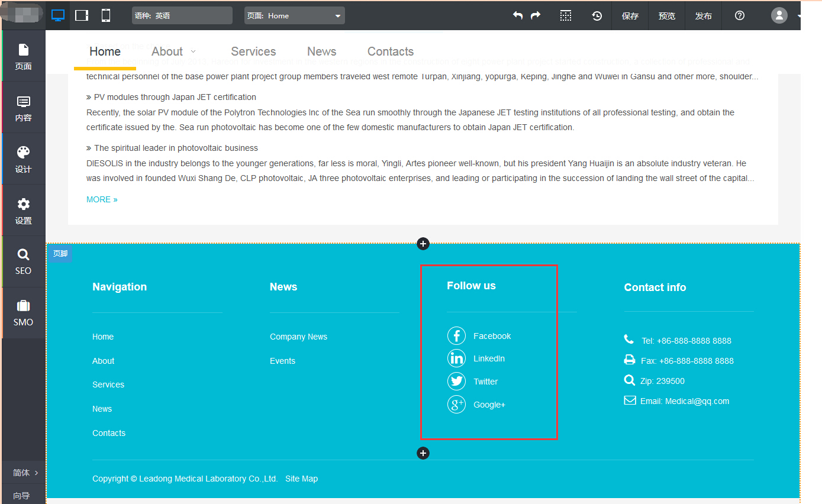Select the Services navigation tab
Image resolution: width=822 pixels, height=504 pixels.
[253, 51]
